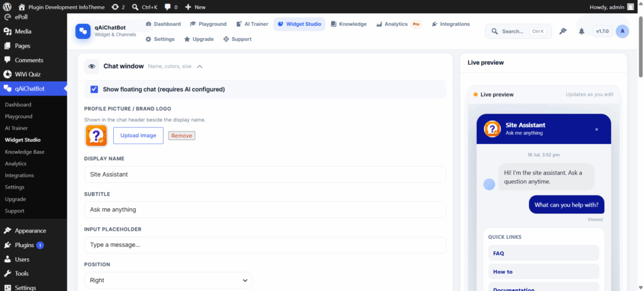Open Users in the WordPress sidebar
The height and width of the screenshot is (291, 644).
point(22,260)
